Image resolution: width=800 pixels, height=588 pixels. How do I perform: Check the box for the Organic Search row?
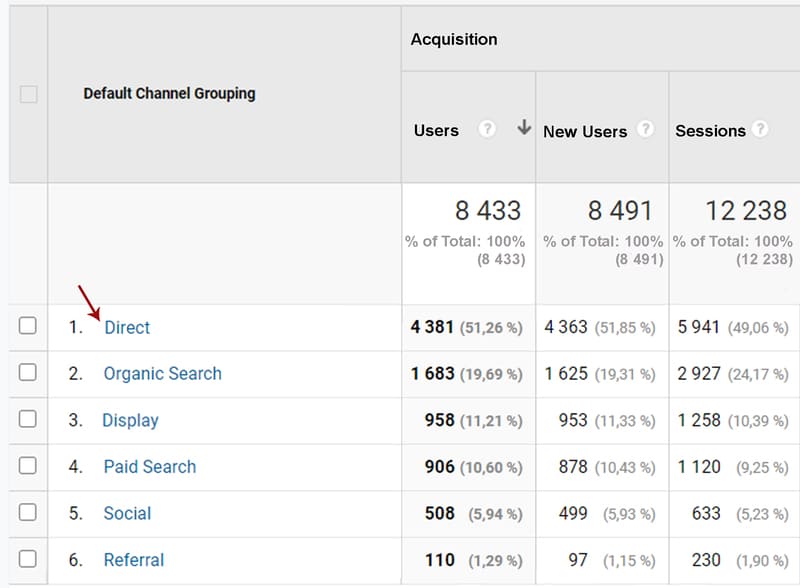[x=28, y=373]
